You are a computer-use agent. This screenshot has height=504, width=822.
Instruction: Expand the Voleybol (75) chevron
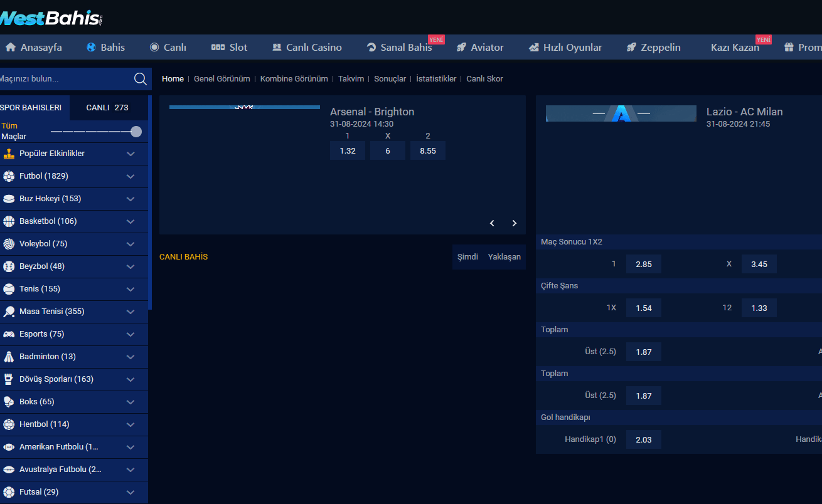pos(131,244)
